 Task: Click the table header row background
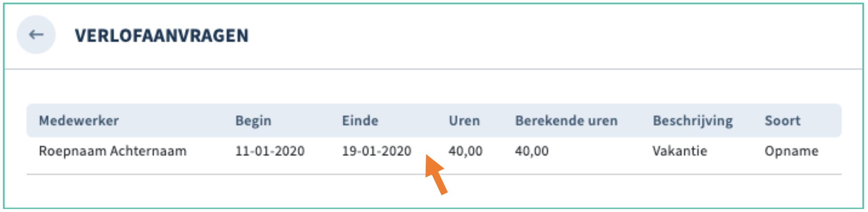click(434, 121)
